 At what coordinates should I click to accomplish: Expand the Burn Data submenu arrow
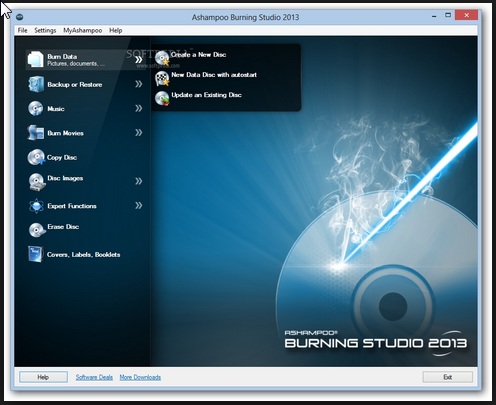pos(139,60)
